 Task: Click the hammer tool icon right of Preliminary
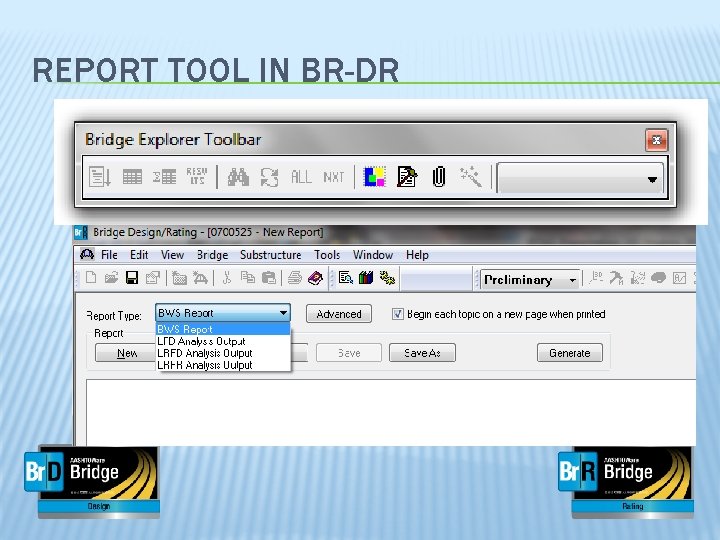(x=616, y=278)
